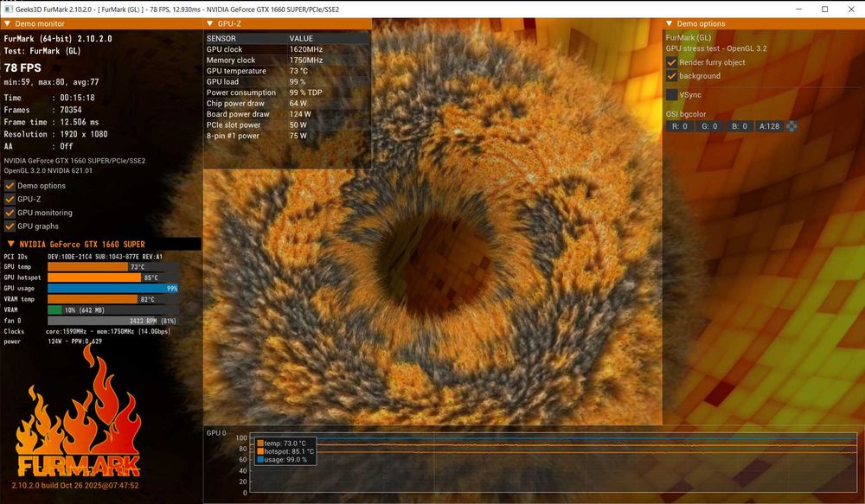Click the VRAM temp 82°C bar
Viewport: 865px width, 504px height.
pos(113,299)
